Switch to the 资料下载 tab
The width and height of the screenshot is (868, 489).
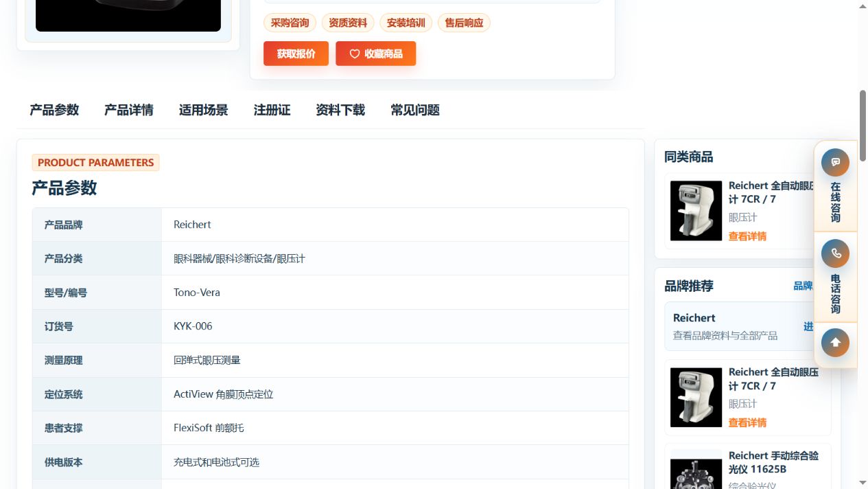(340, 110)
